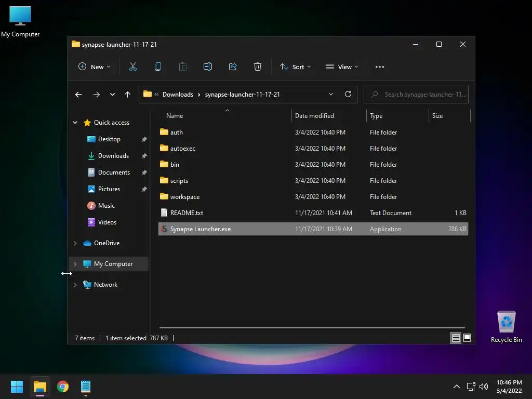Select Videos in navigation pane
This screenshot has height=399, width=532.
tap(107, 222)
